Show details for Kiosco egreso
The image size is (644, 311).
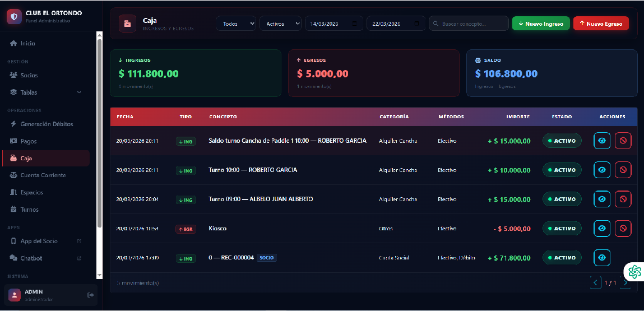tap(602, 229)
